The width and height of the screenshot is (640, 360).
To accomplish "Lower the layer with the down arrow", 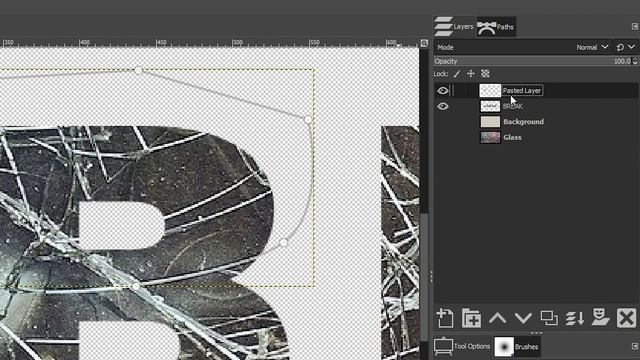I will point(523,318).
